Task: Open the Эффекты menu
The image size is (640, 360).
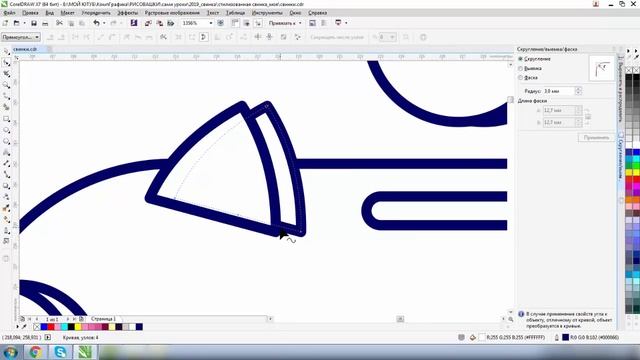Action: (x=128, y=13)
